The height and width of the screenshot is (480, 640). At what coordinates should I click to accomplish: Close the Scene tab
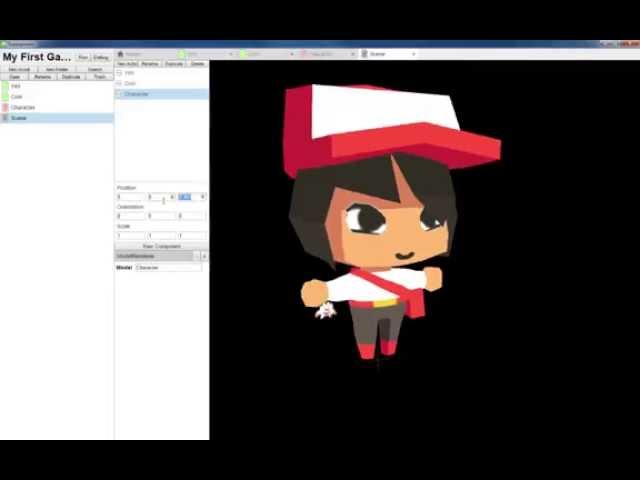tap(413, 54)
